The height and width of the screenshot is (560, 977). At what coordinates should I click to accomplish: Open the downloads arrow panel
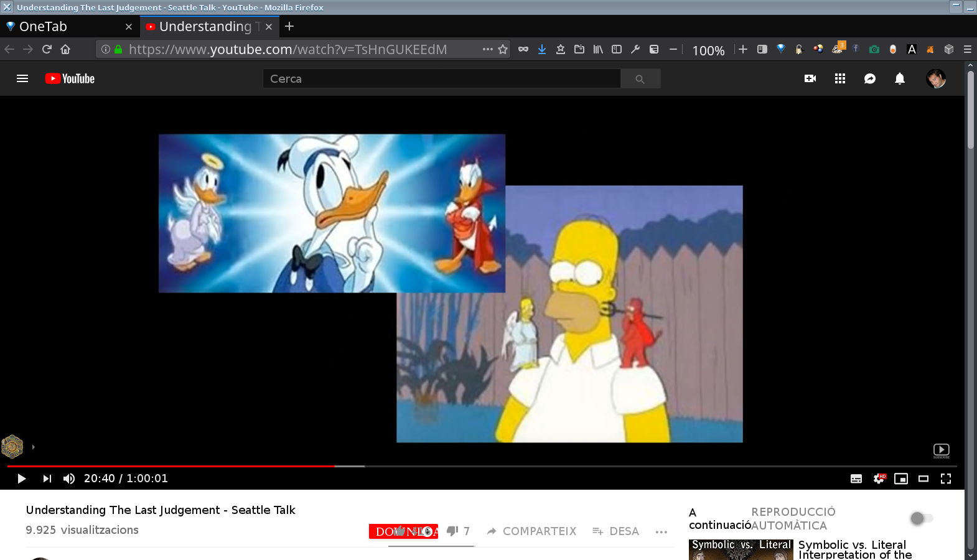[x=542, y=49]
